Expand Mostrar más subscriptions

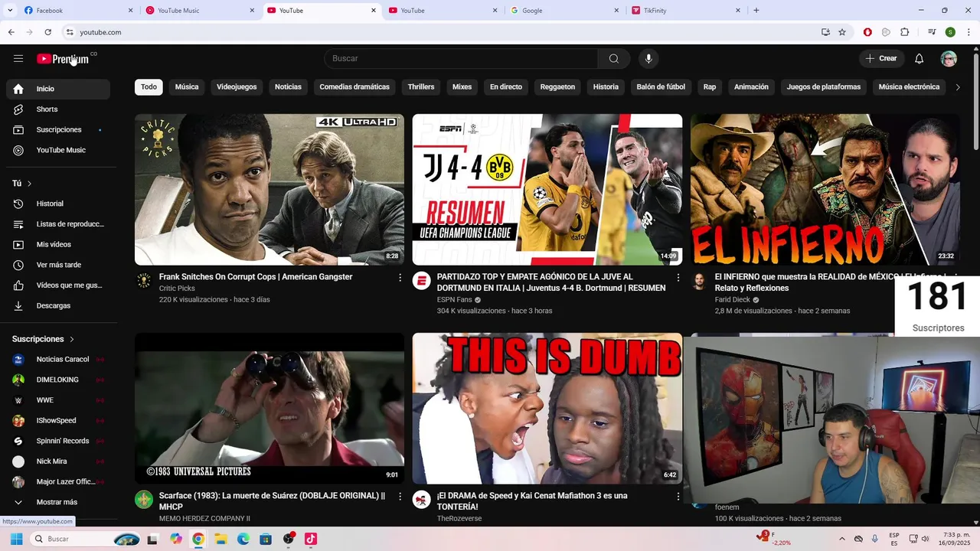(58, 502)
